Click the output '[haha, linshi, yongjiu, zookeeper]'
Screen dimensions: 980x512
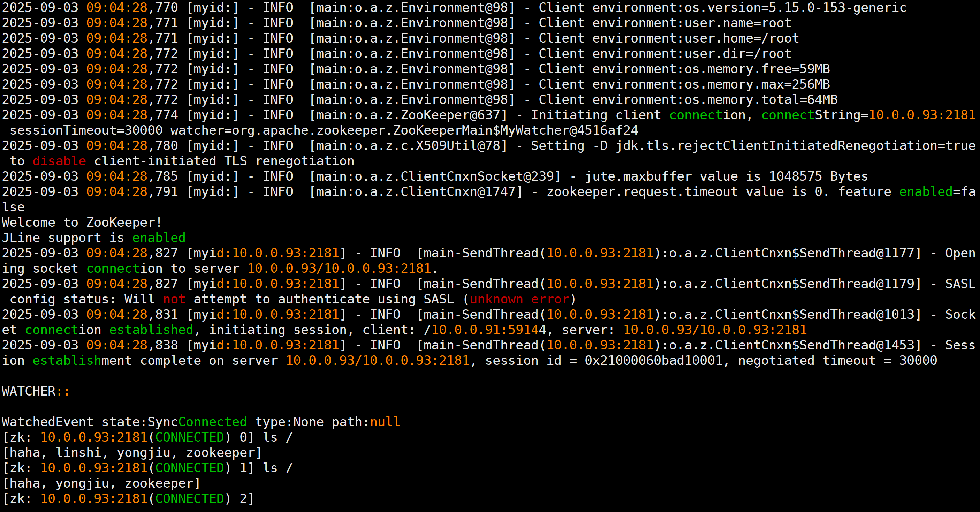tap(132, 453)
